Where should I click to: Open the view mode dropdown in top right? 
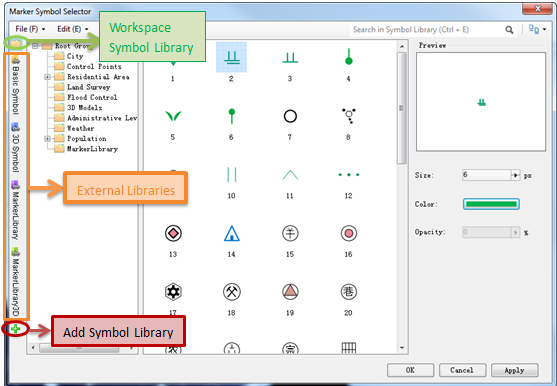point(537,29)
